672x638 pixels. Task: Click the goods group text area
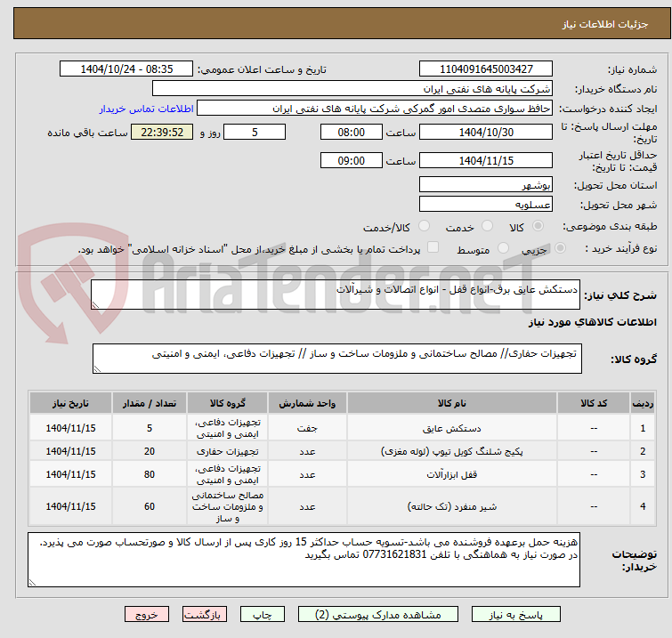click(337, 359)
